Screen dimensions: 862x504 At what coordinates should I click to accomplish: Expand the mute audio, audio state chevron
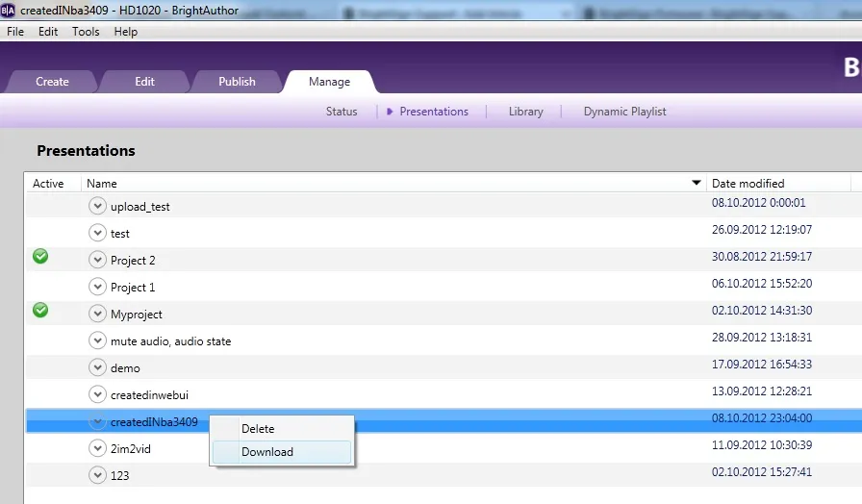[x=97, y=340]
